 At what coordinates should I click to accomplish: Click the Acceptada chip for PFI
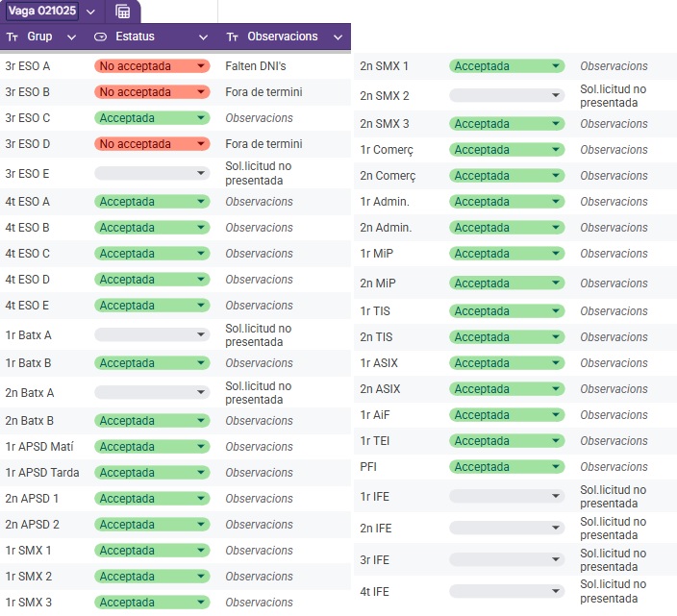[x=506, y=467]
